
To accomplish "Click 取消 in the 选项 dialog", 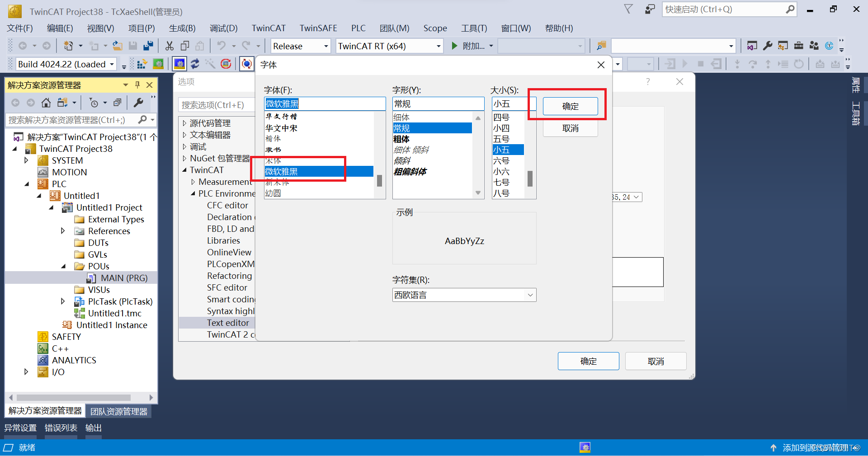I will point(656,361).
